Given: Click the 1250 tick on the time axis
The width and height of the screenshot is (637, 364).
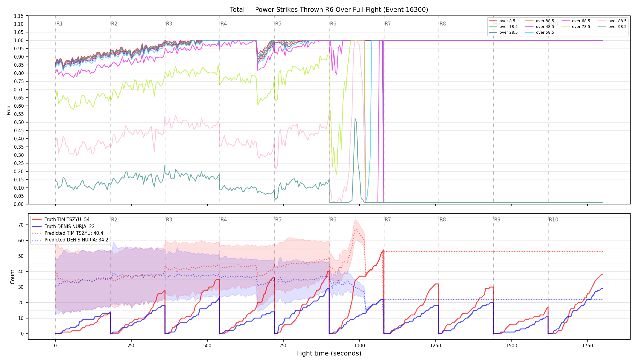Looking at the screenshot, I should point(436,345).
